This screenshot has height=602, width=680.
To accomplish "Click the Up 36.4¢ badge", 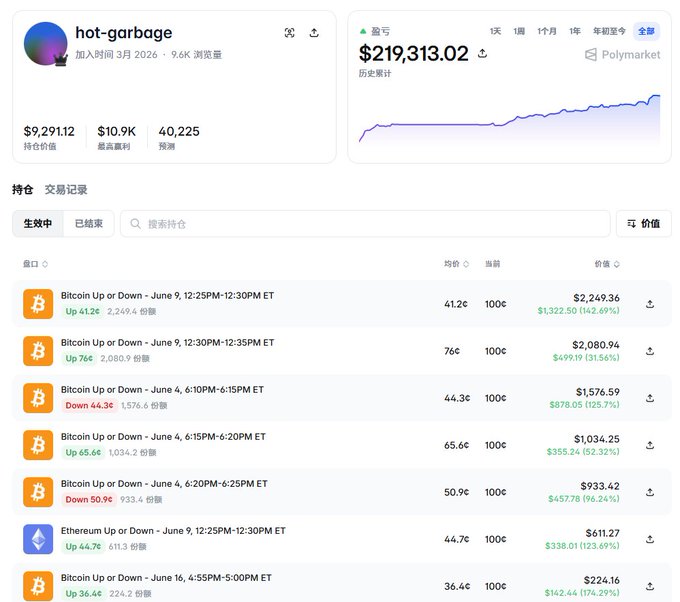I will (x=83, y=593).
